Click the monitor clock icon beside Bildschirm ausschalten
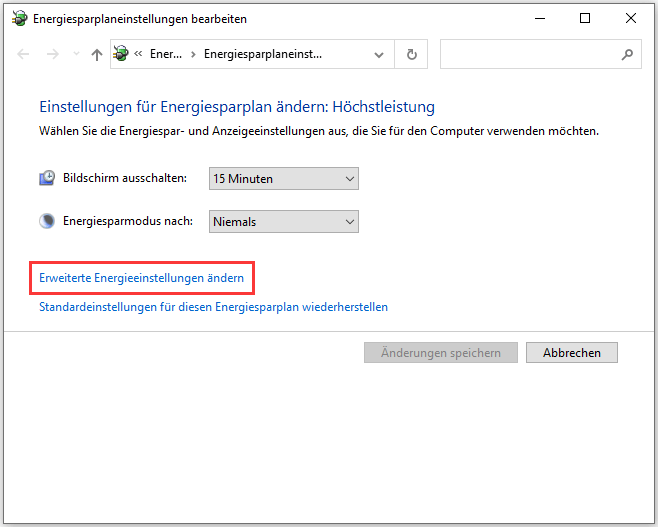 tap(47, 178)
